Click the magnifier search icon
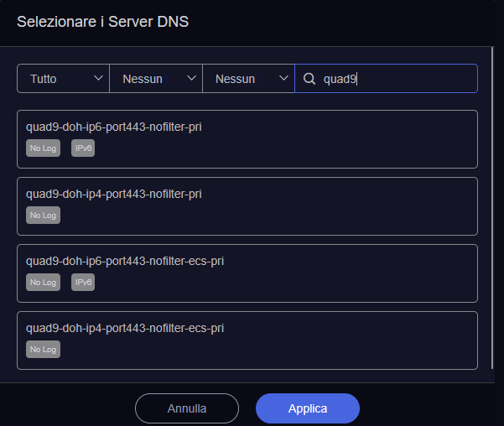This screenshot has width=504, height=426. [309, 79]
